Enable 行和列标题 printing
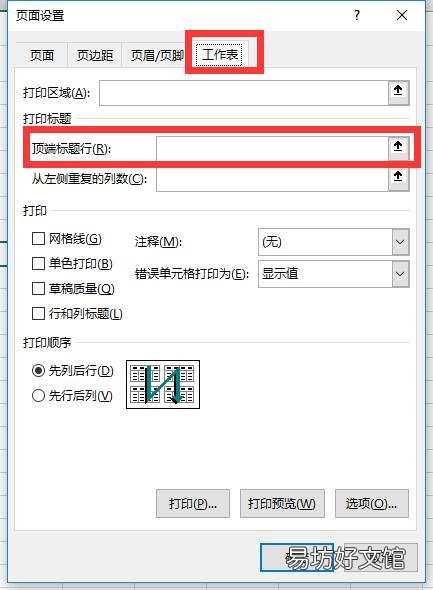This screenshot has width=433, height=590. pos(38,313)
